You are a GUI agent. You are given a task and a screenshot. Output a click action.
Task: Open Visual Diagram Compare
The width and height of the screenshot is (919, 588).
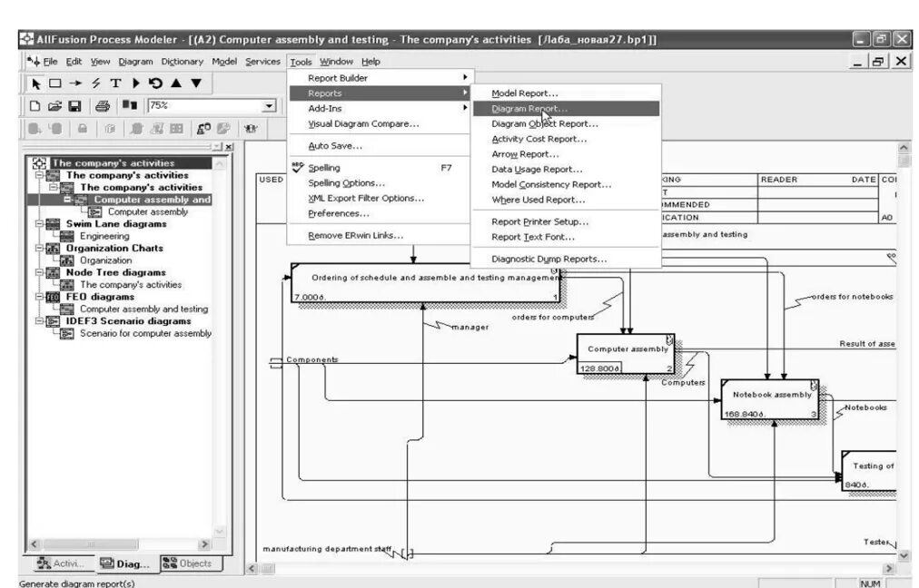coord(380,123)
